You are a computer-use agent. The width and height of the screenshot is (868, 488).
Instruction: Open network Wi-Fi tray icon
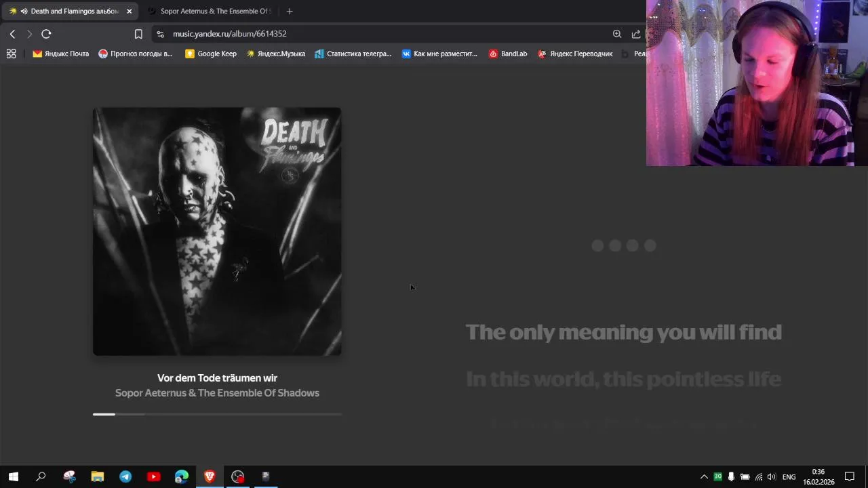point(758,477)
